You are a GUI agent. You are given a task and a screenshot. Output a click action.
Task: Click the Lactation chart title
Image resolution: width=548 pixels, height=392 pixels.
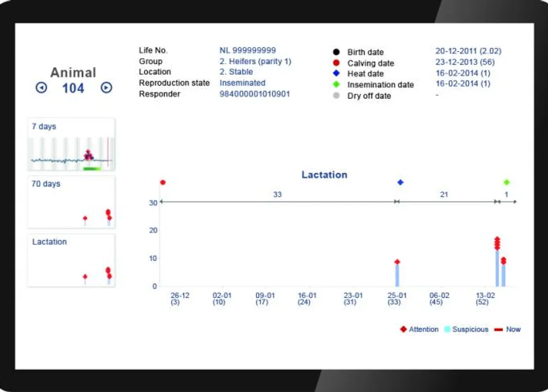coord(324,175)
